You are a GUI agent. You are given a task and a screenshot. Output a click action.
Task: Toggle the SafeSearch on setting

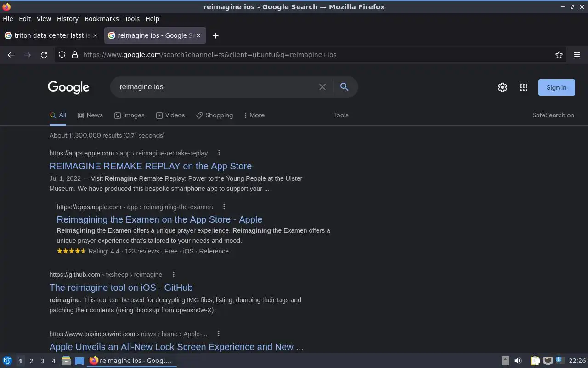(x=553, y=115)
